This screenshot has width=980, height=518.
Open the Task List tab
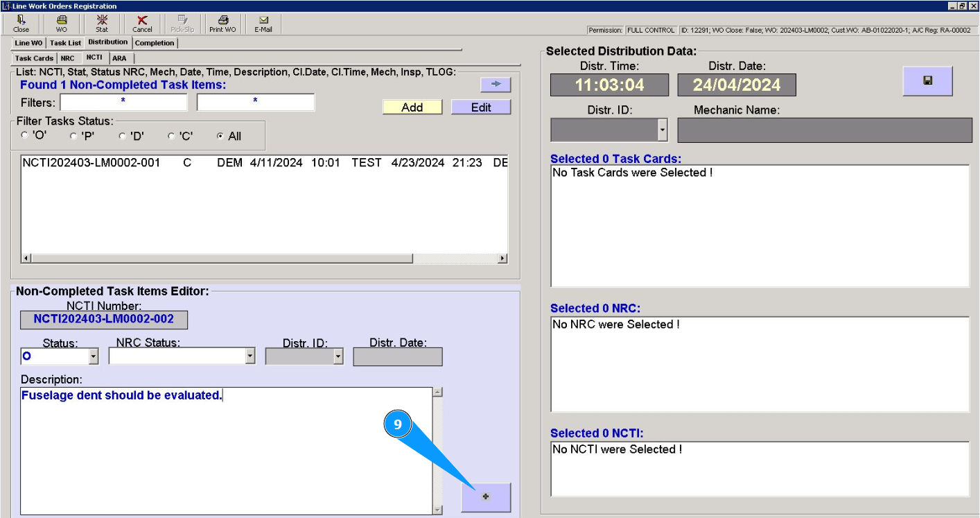[x=65, y=43]
